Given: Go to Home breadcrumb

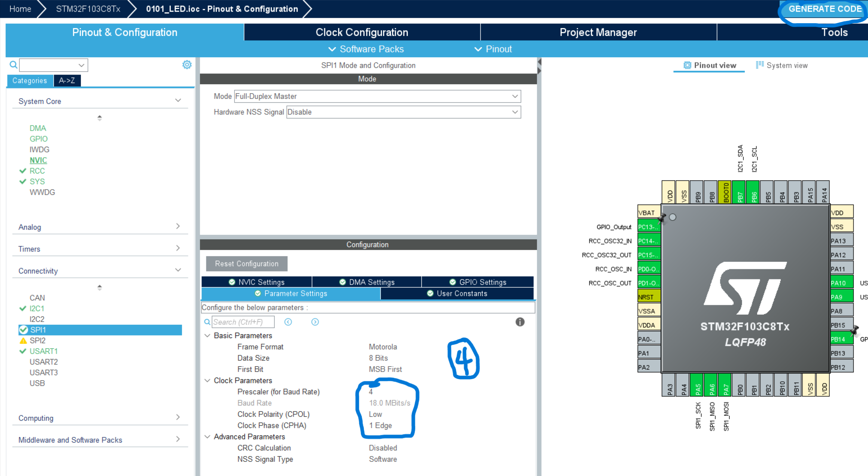Looking at the screenshot, I should pos(20,9).
